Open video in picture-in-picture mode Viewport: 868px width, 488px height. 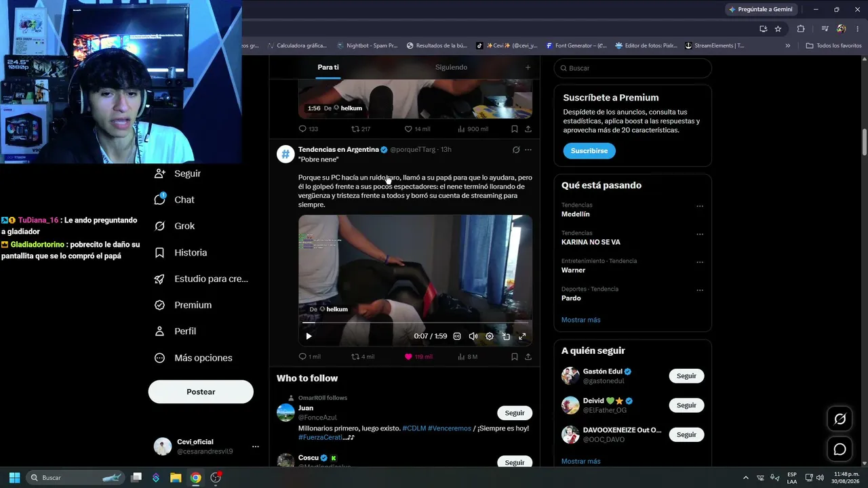pos(506,336)
